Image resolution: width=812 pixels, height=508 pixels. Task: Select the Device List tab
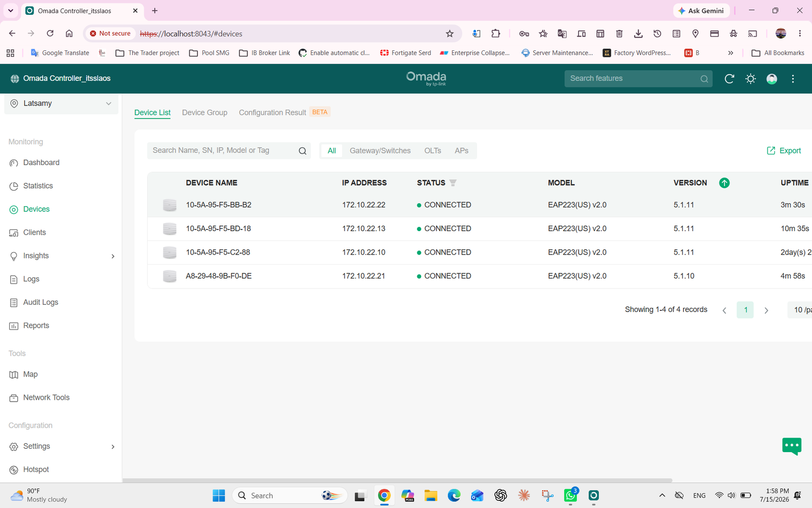tap(152, 113)
